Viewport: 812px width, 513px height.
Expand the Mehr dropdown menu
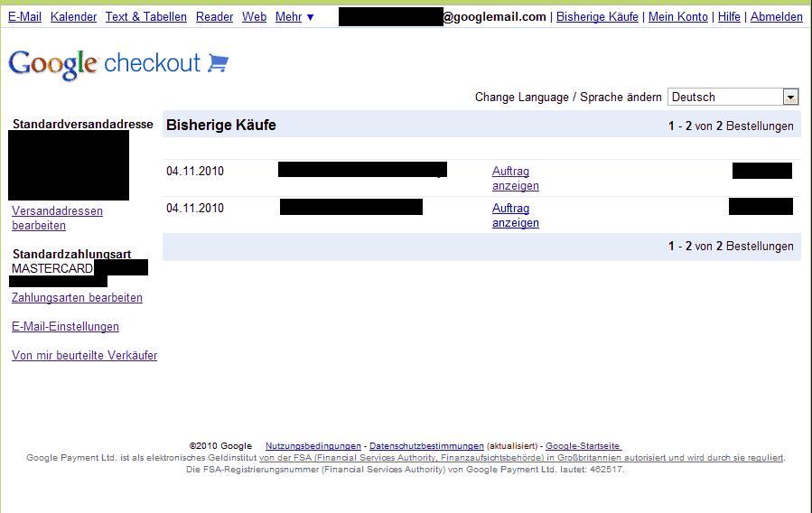point(294,16)
